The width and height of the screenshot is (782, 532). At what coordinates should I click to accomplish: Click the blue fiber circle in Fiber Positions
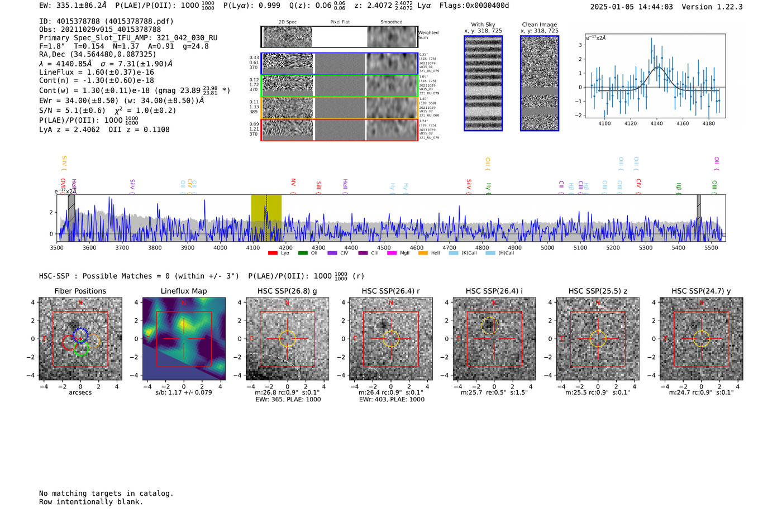point(80,335)
